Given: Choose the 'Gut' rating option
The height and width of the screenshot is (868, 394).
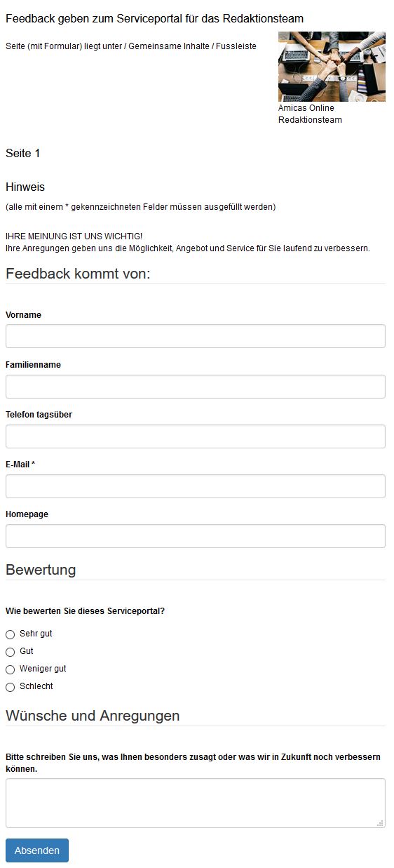Looking at the screenshot, I should (10, 652).
